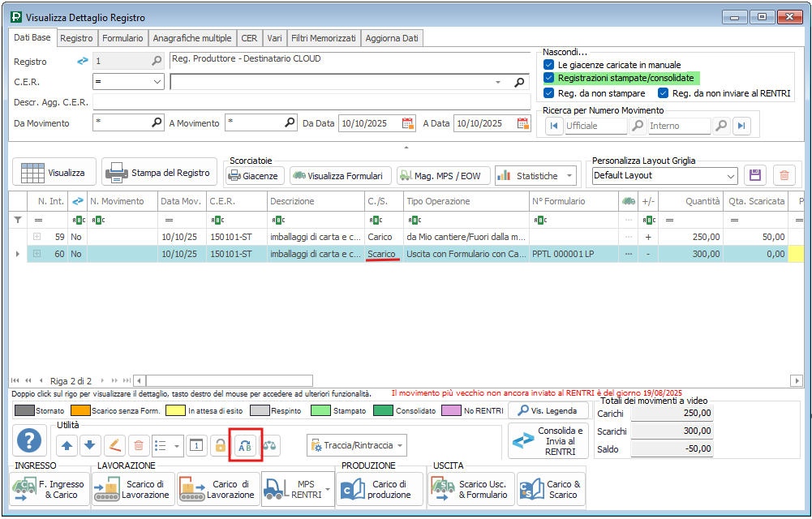Switch to the Formulario tab
812x519 pixels.
click(122, 38)
